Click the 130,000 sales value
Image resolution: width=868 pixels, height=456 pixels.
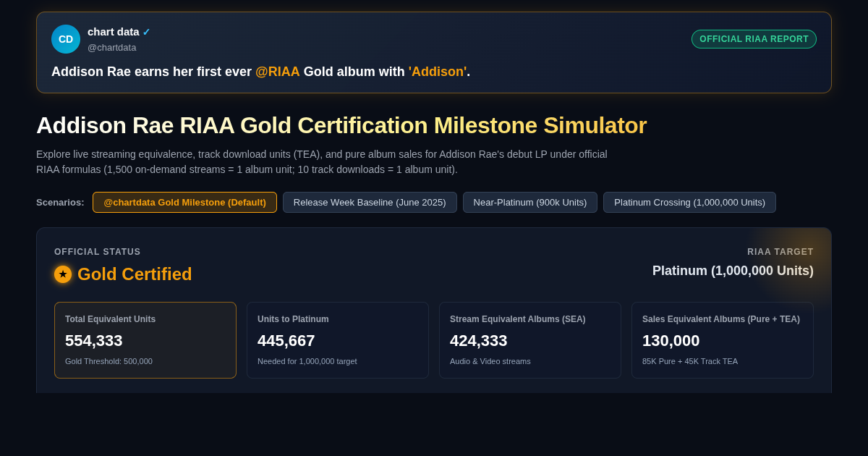click(671, 340)
